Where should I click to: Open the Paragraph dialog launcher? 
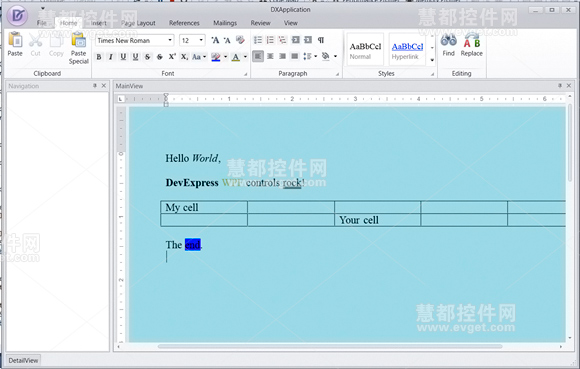point(338,74)
